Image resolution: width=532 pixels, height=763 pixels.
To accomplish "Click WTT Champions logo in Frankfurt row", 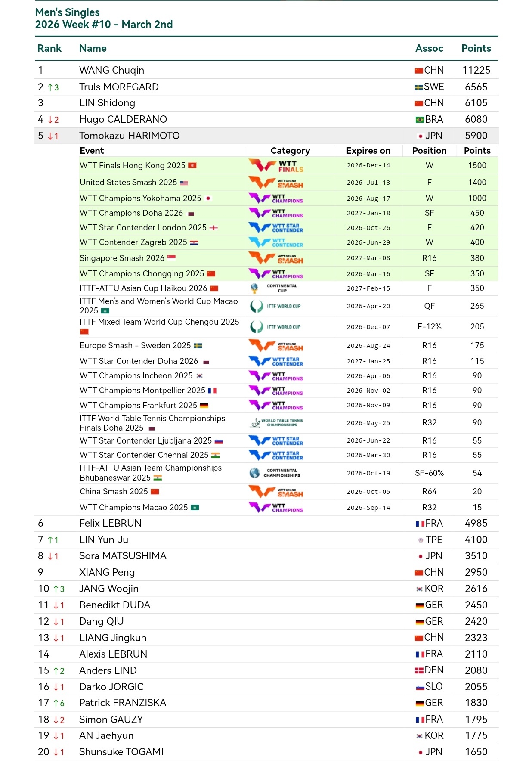I will coord(276,406).
